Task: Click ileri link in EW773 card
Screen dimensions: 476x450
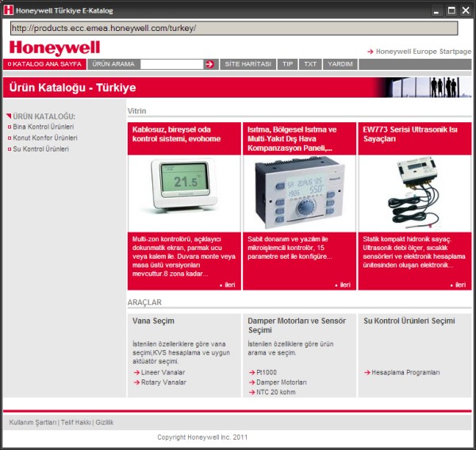Action: point(460,285)
